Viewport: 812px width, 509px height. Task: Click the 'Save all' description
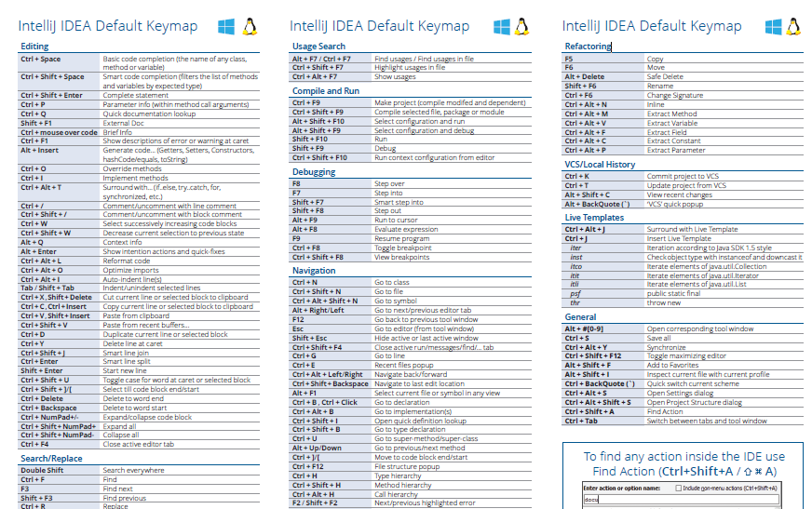point(658,339)
